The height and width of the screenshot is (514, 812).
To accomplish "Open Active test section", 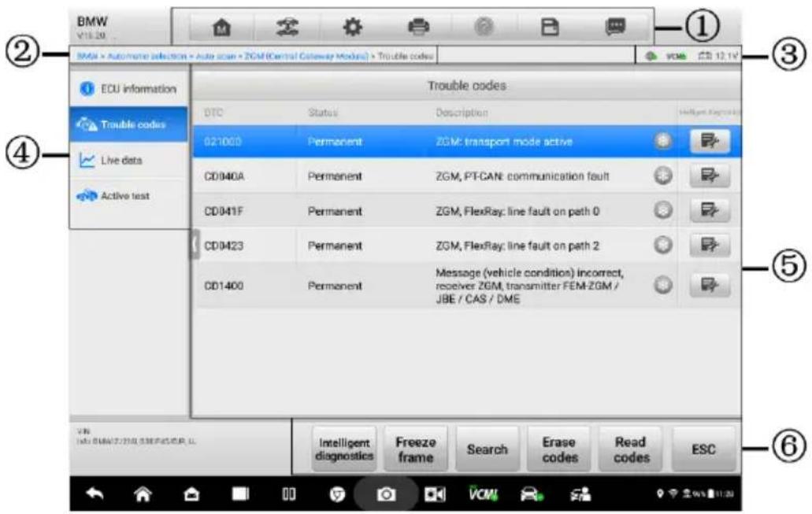I will tap(128, 196).
